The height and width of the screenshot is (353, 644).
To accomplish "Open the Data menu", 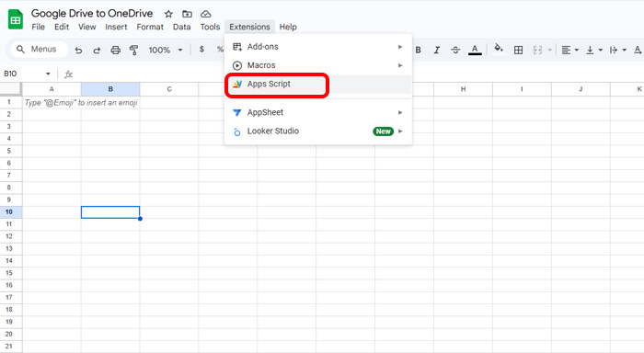I will 181,27.
